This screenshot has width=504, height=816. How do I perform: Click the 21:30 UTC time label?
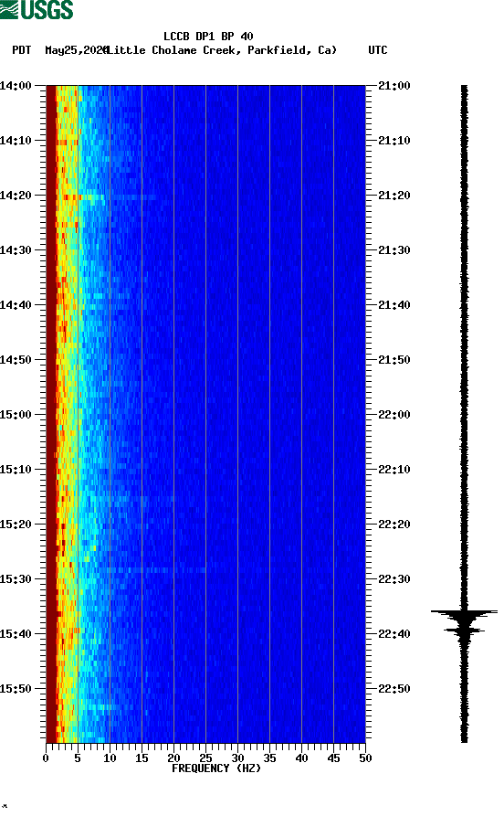(x=394, y=249)
